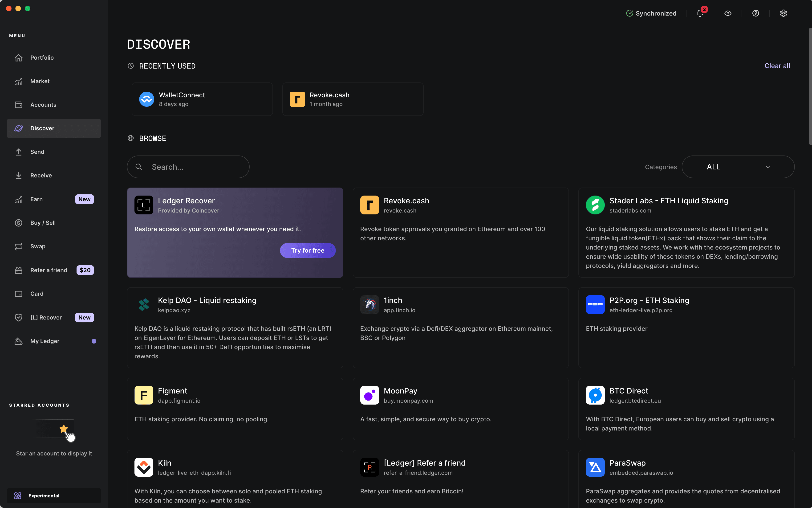The width and height of the screenshot is (812, 508).
Task: Open settings gear icon
Action: coord(784,13)
